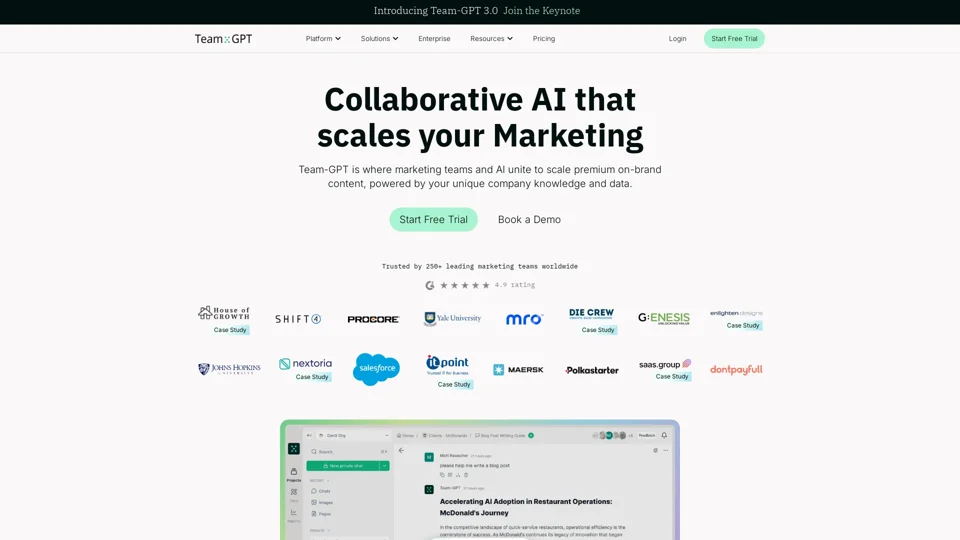Open the organization selector dropdown in preview
The image size is (960, 540).
pyautogui.click(x=354, y=436)
